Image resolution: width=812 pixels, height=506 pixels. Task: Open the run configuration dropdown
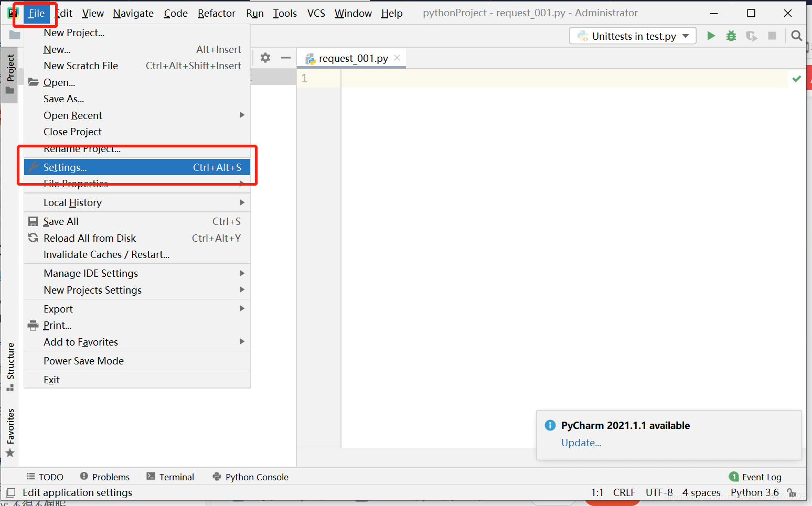633,36
